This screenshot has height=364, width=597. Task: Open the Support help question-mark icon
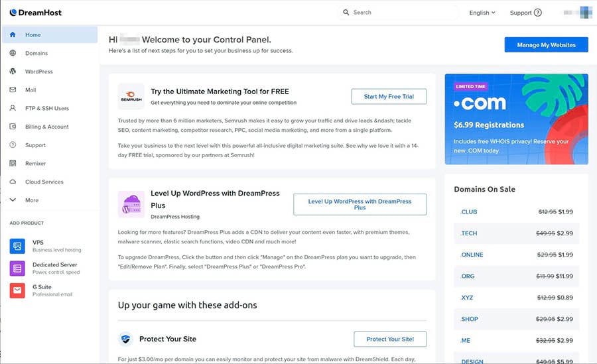coord(537,13)
